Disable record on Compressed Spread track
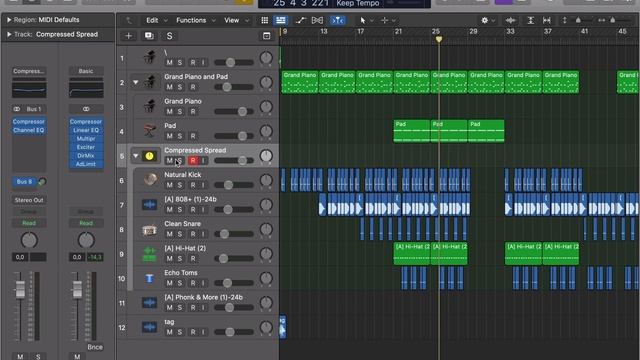The height and width of the screenshot is (360, 640). click(x=193, y=160)
